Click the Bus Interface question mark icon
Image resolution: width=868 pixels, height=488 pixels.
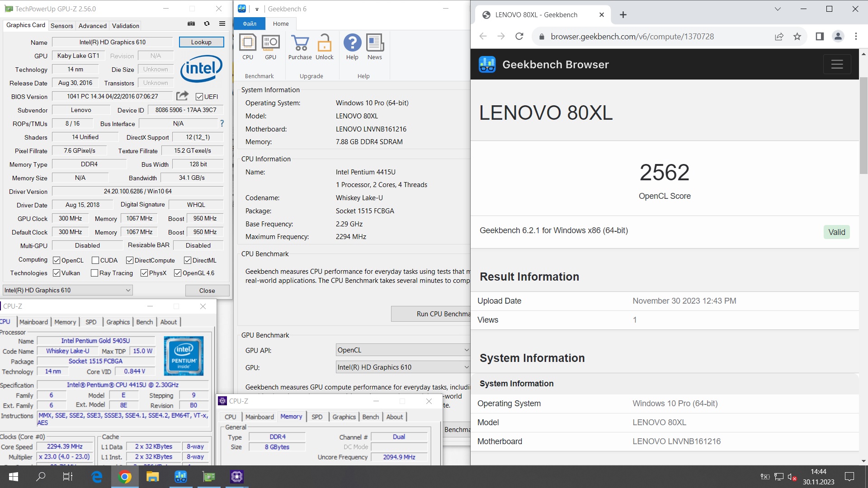tap(222, 123)
